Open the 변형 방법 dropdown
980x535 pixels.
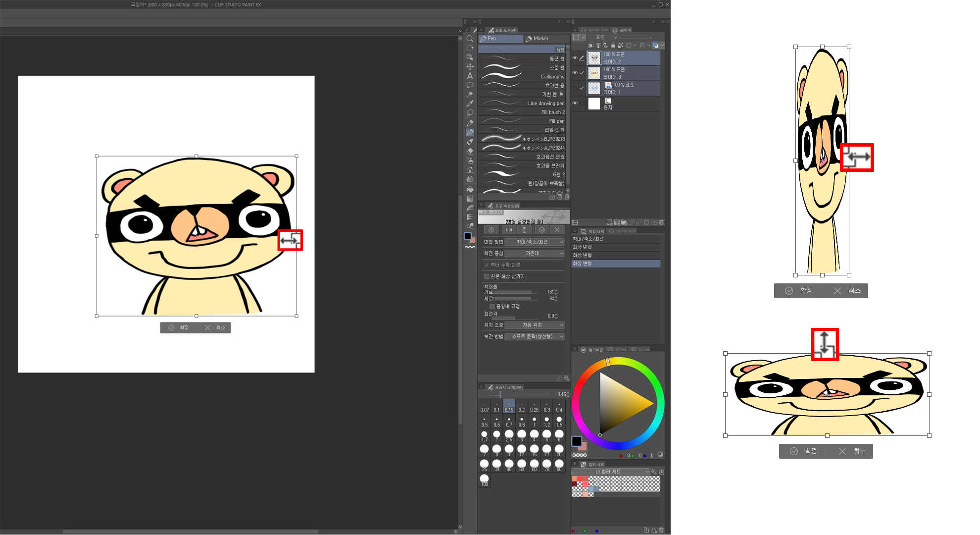[x=535, y=242]
